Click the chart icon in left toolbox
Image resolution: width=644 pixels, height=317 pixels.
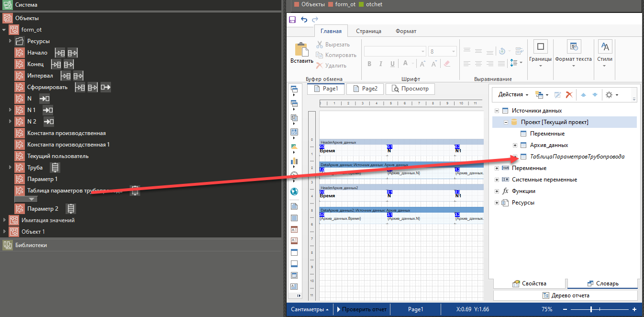294,161
